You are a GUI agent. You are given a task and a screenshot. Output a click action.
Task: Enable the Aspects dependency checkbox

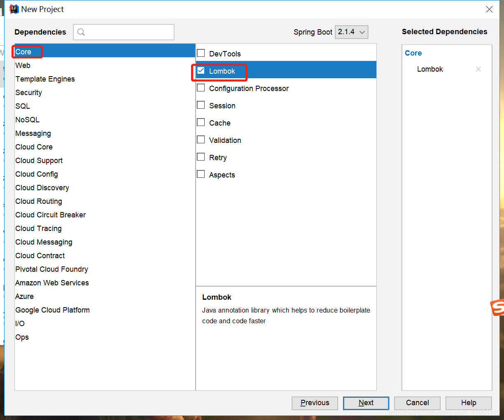(x=201, y=174)
